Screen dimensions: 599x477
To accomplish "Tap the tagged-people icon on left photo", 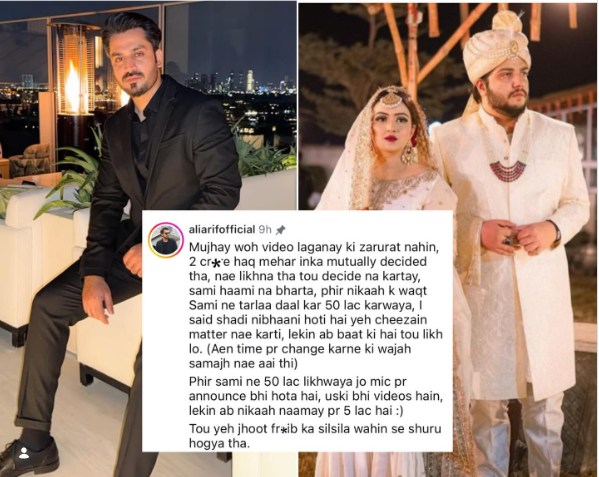I will [x=24, y=453].
